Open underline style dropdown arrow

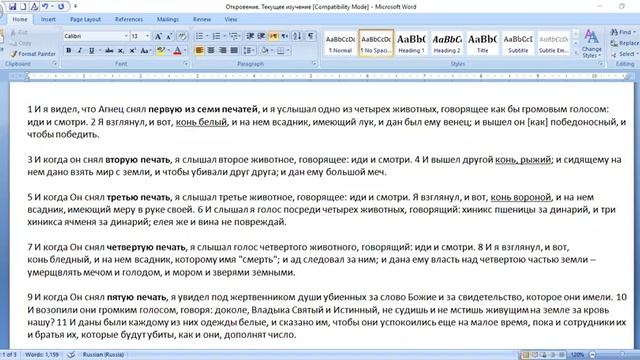99,51
